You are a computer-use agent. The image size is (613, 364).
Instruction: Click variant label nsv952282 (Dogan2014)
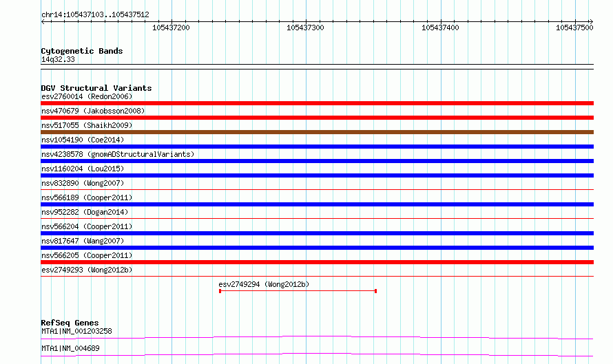click(x=85, y=212)
